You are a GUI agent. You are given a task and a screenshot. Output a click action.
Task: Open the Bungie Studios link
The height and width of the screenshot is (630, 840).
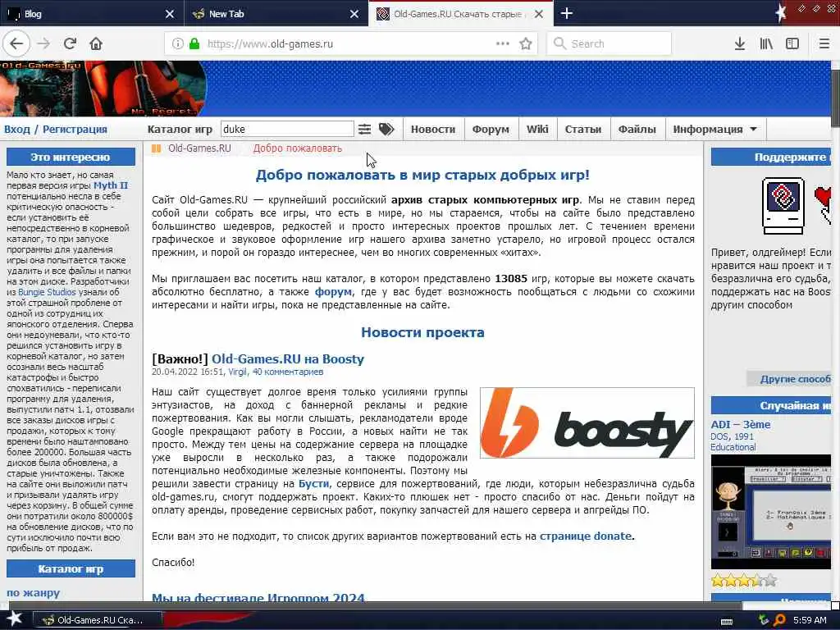(47, 292)
